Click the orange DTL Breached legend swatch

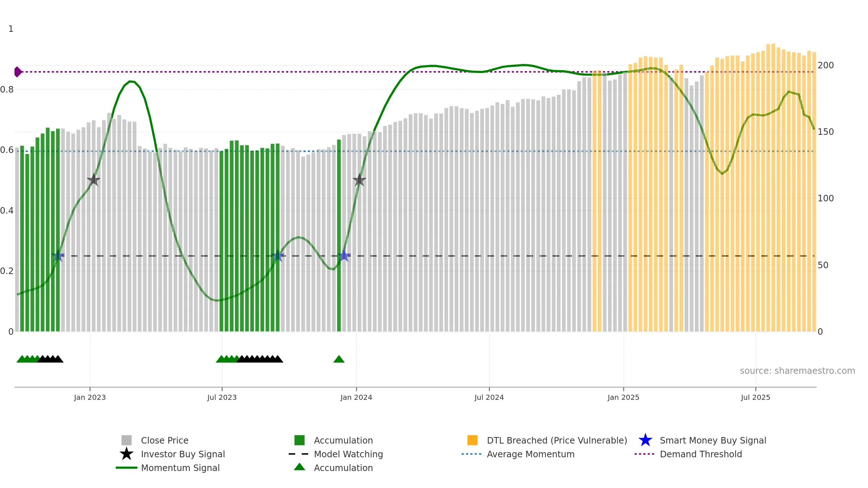pyautogui.click(x=472, y=440)
